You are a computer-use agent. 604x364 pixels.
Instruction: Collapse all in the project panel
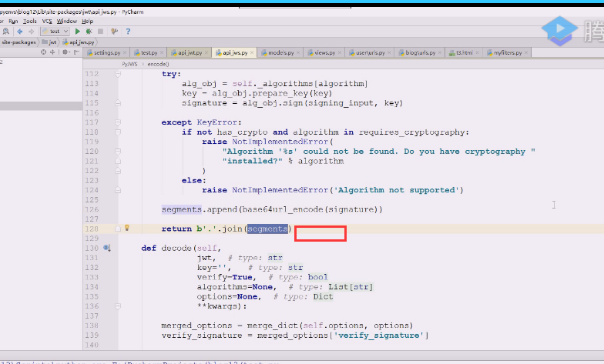point(52,52)
